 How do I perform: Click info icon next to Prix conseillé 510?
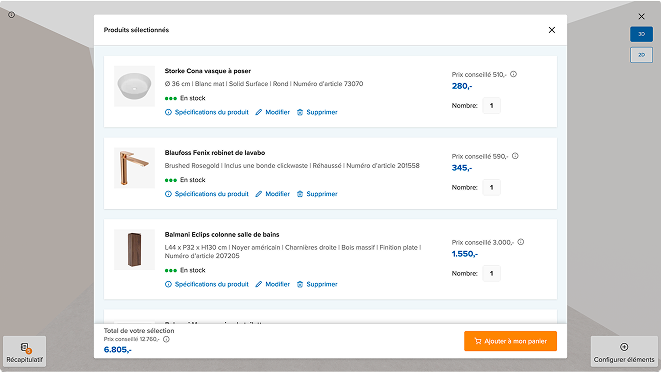pos(513,74)
